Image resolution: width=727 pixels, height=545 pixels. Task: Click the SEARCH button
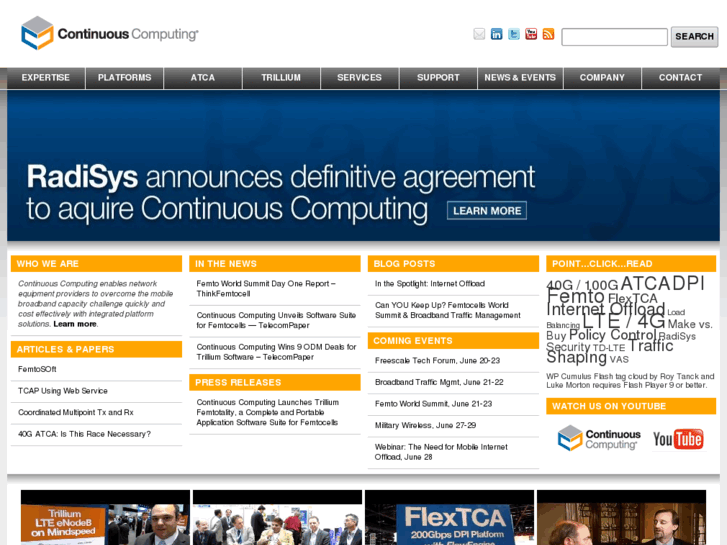click(694, 37)
